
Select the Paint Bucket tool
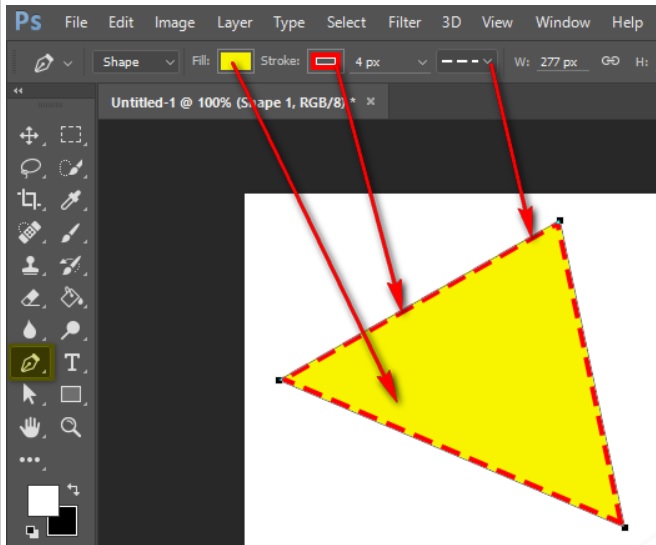point(71,297)
